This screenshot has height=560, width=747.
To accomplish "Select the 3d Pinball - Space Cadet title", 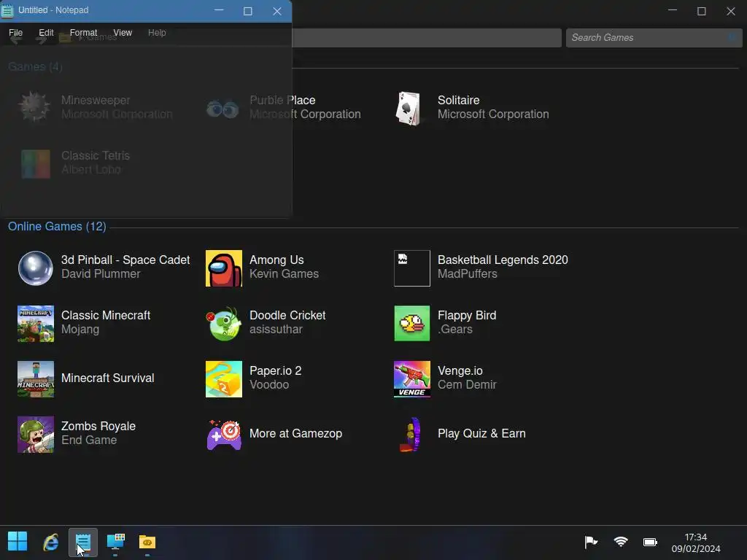I will click(x=125, y=260).
